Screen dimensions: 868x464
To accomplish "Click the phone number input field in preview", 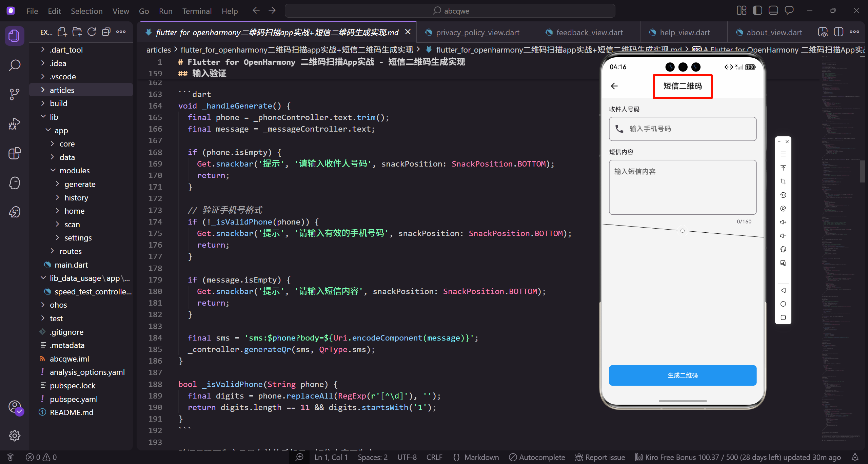I will coord(682,129).
